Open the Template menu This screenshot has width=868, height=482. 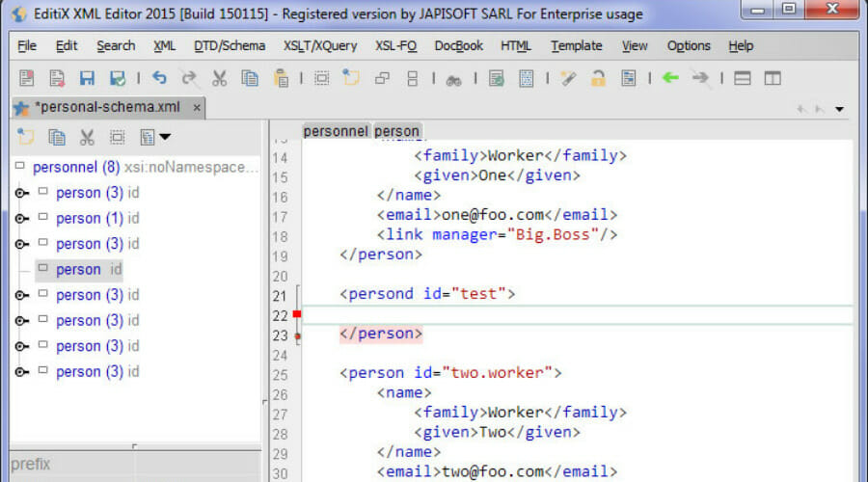[x=577, y=46]
